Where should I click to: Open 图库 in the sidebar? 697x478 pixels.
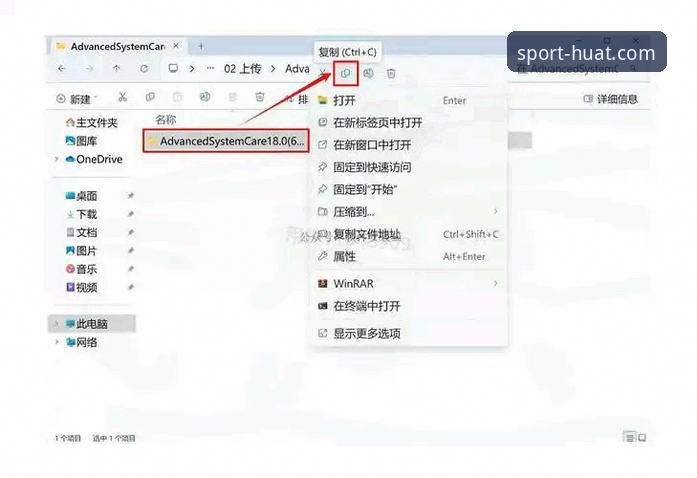82,141
